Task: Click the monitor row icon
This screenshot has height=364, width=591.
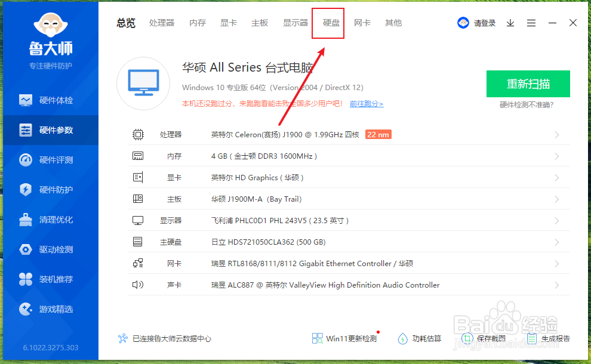Action: 138,220
